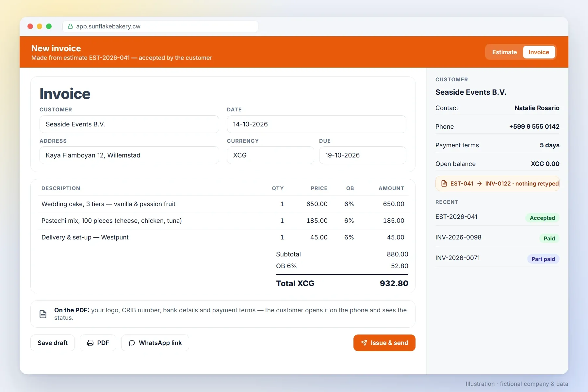Screen dimensions: 588x392
Task: Click the WhatsApp link button
Action: (155, 343)
